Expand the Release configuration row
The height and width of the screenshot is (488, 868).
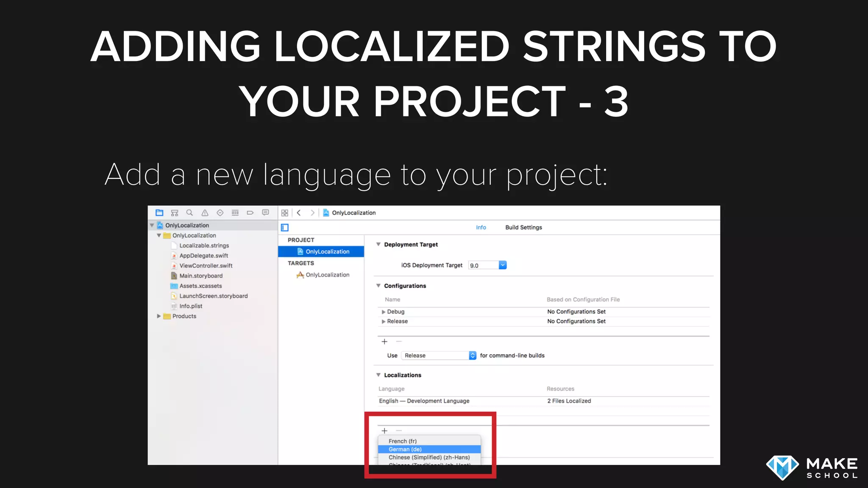384,322
